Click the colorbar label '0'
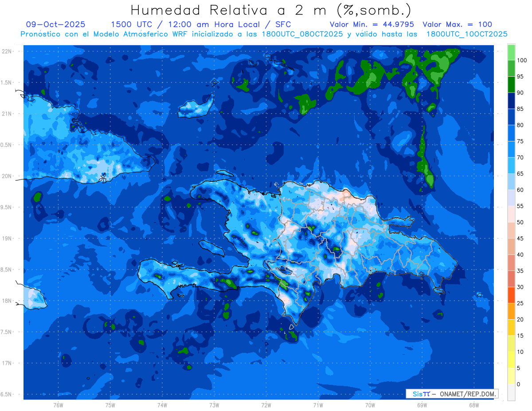Viewport: 532px width, 411px height. point(519,384)
